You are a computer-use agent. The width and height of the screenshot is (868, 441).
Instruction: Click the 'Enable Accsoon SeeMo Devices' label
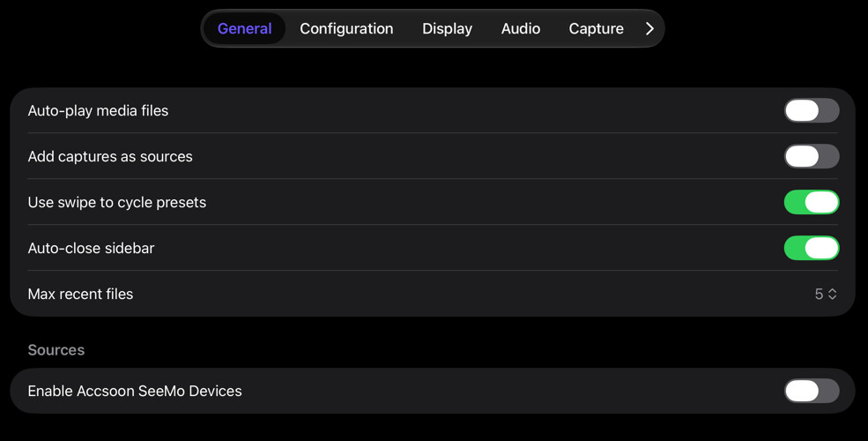[135, 391]
